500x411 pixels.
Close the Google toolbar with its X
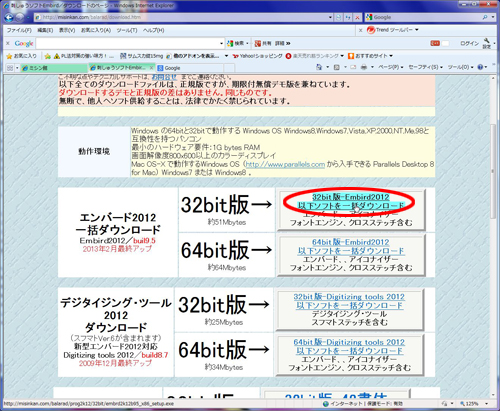click(8, 43)
